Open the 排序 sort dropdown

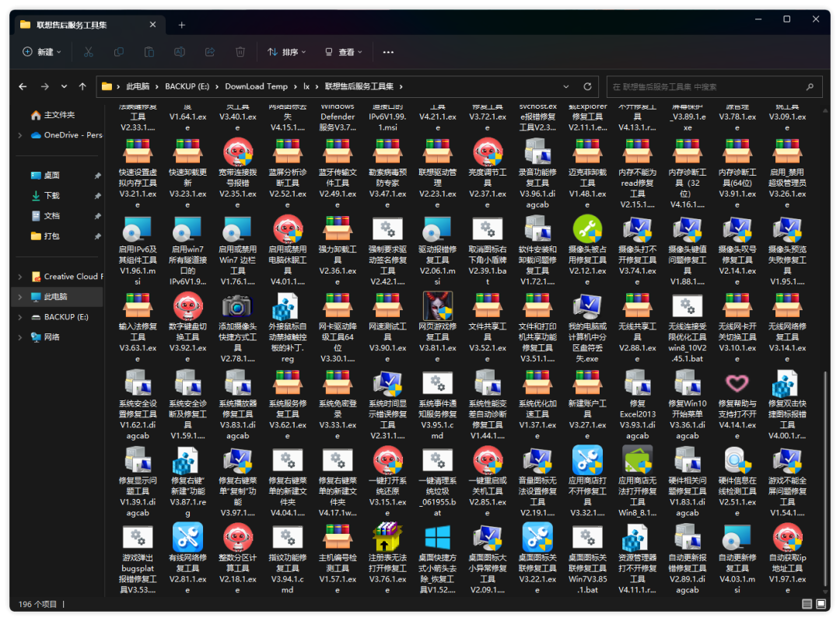coord(286,52)
